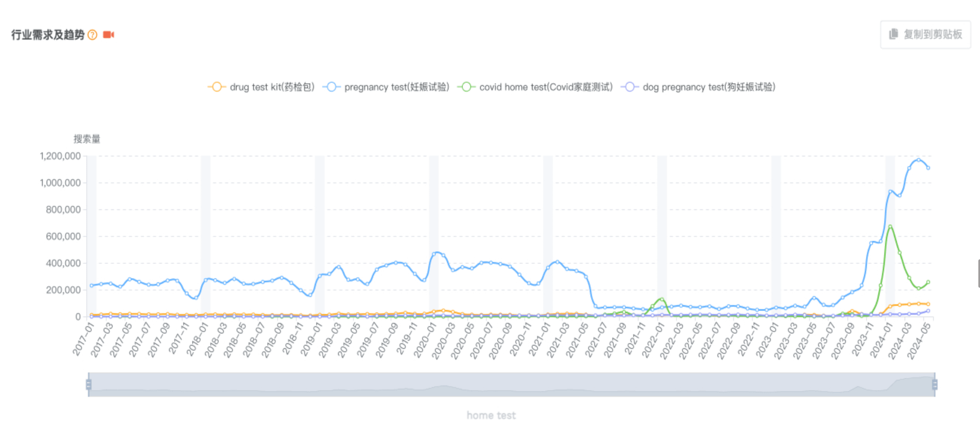Toggle dog pregnancy test legend item
The width and height of the screenshot is (980, 431).
698,87
